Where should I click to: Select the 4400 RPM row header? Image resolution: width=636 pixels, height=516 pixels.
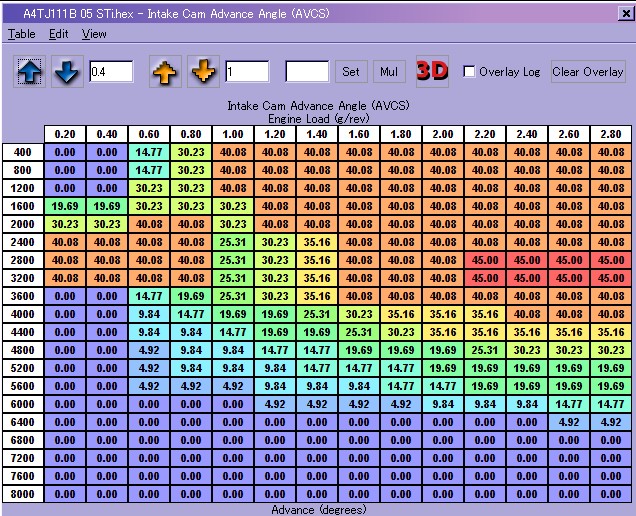click(23, 332)
